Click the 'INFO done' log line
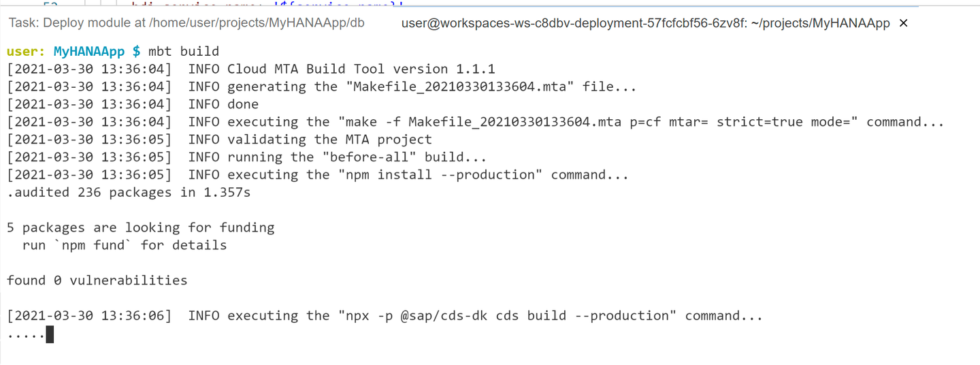This screenshot has height=365, width=980. coord(133,104)
